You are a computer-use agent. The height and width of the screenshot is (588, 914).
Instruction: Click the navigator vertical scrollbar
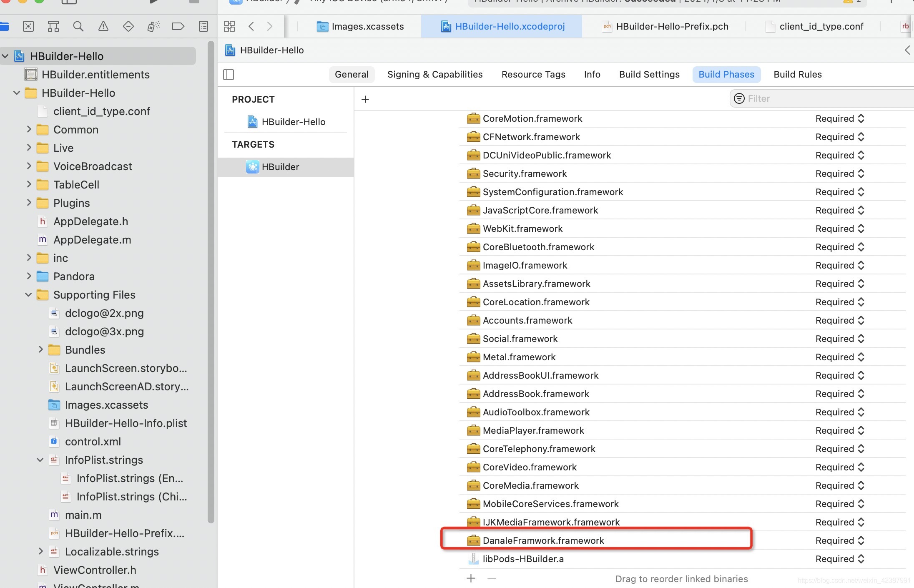click(x=211, y=282)
